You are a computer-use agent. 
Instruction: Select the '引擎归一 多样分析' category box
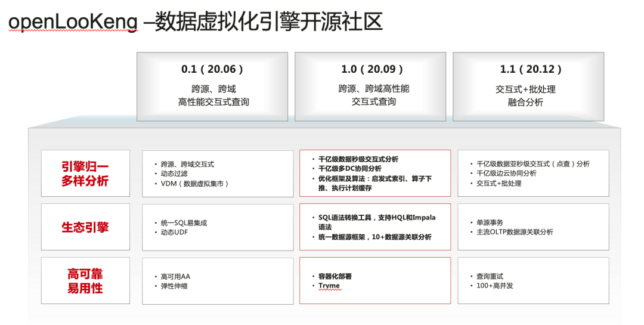tap(85, 173)
